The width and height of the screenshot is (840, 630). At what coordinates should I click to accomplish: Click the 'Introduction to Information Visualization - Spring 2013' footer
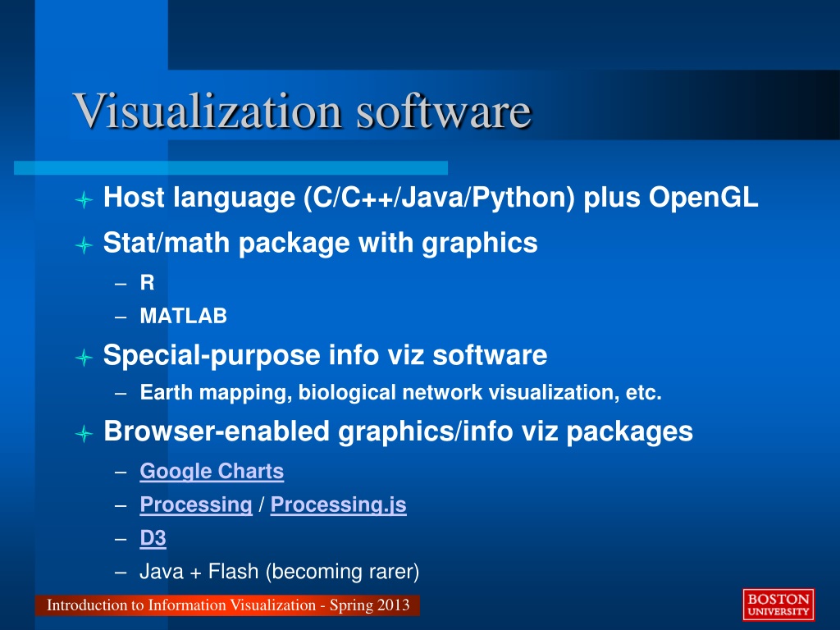[228, 605]
